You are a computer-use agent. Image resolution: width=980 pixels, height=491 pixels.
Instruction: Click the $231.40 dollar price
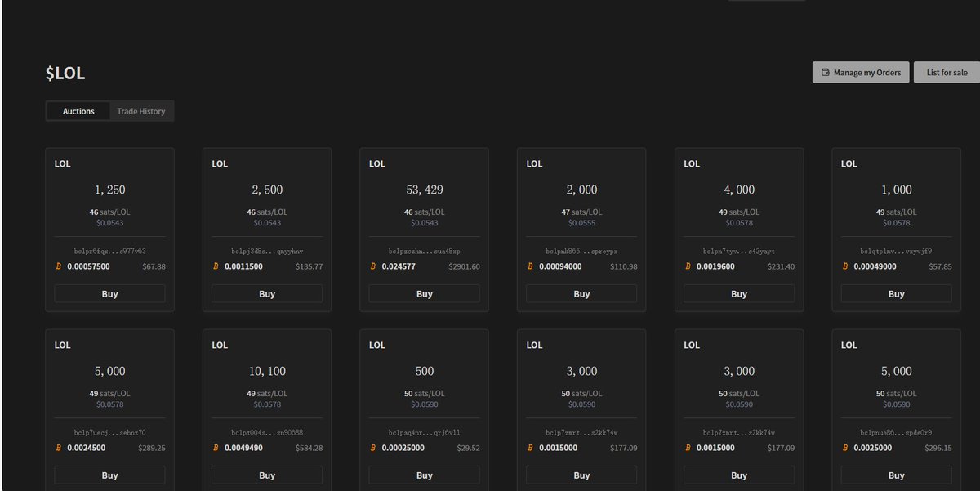(x=781, y=266)
